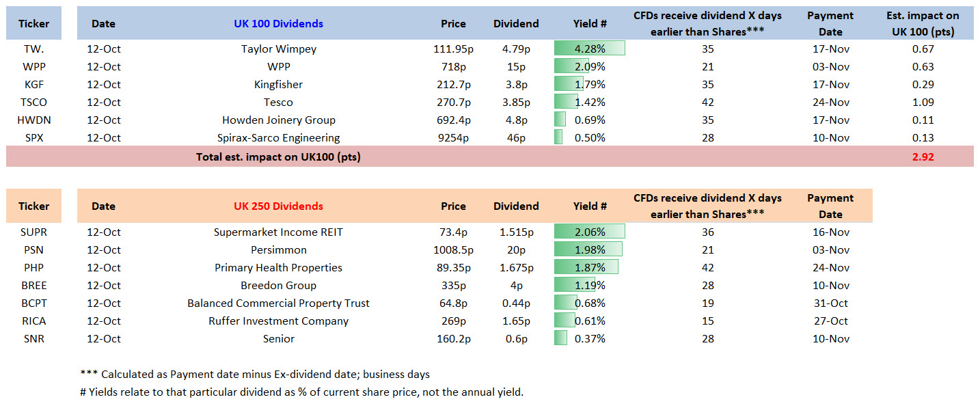
Task: Click the SUPR ticker cell
Action: [x=33, y=232]
